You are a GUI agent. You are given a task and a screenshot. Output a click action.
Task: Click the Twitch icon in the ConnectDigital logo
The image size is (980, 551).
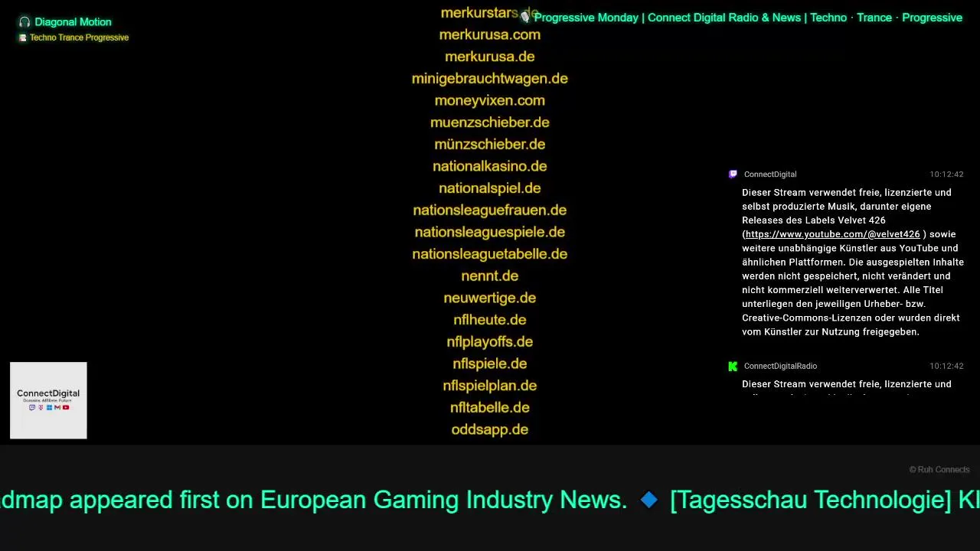(32, 407)
